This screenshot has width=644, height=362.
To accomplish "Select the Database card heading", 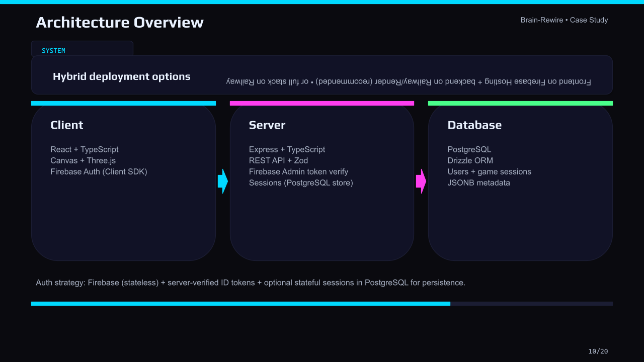I will (474, 125).
